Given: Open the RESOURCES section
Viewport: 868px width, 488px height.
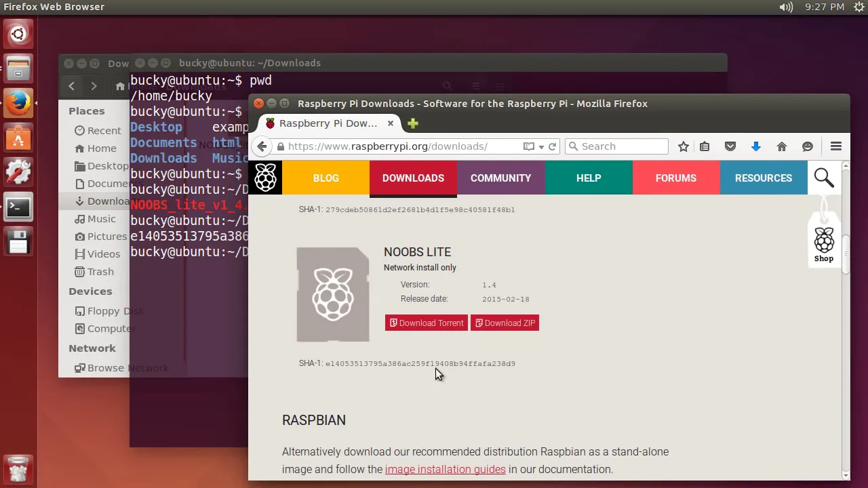Looking at the screenshot, I should point(764,178).
